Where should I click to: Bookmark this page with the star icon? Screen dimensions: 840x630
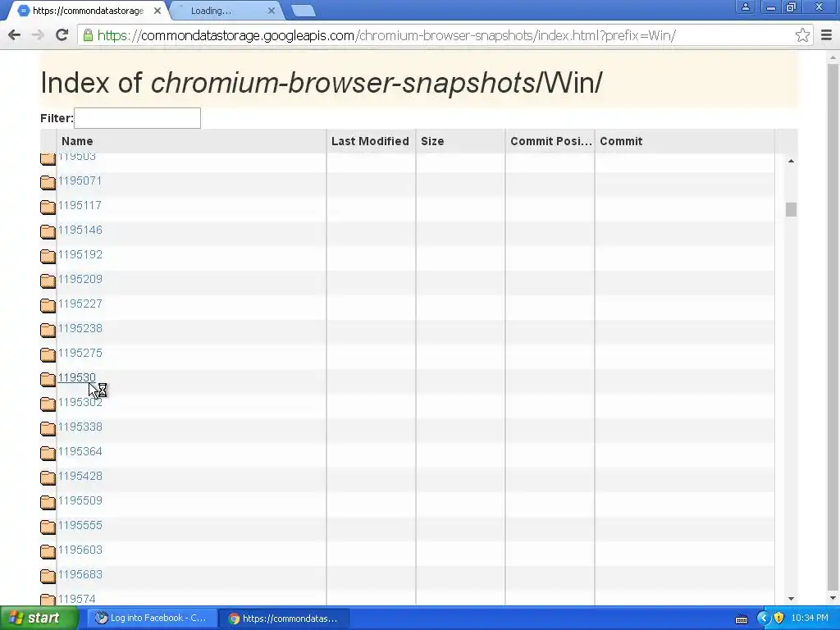click(x=802, y=35)
